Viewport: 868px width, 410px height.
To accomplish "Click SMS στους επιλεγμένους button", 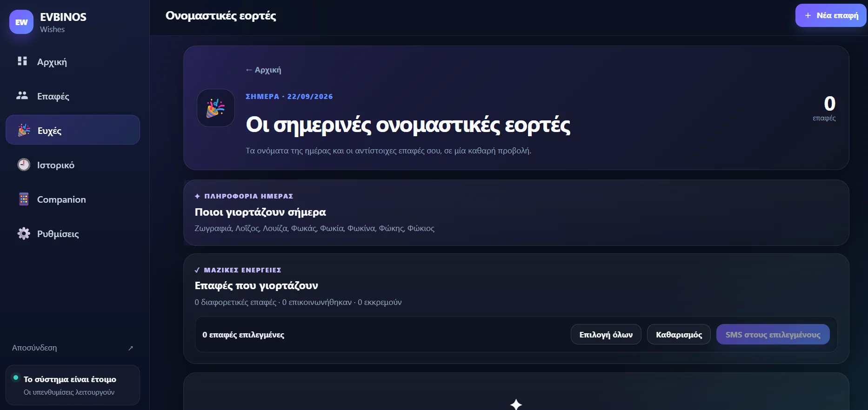I will point(773,334).
